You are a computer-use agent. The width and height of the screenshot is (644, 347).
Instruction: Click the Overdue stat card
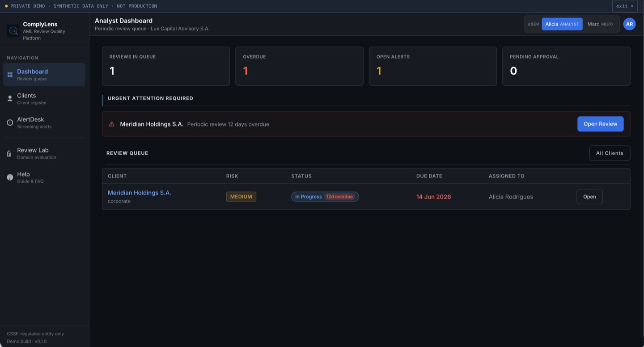click(x=299, y=66)
